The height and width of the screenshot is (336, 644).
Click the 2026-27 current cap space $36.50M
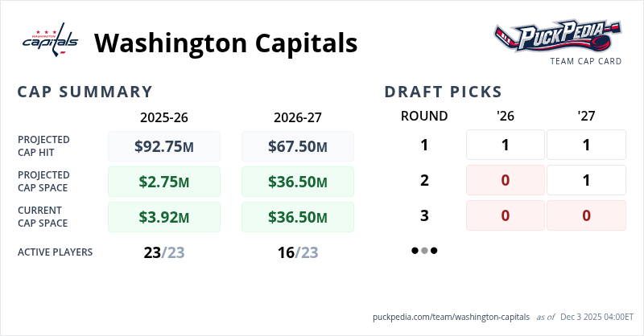pos(298,216)
